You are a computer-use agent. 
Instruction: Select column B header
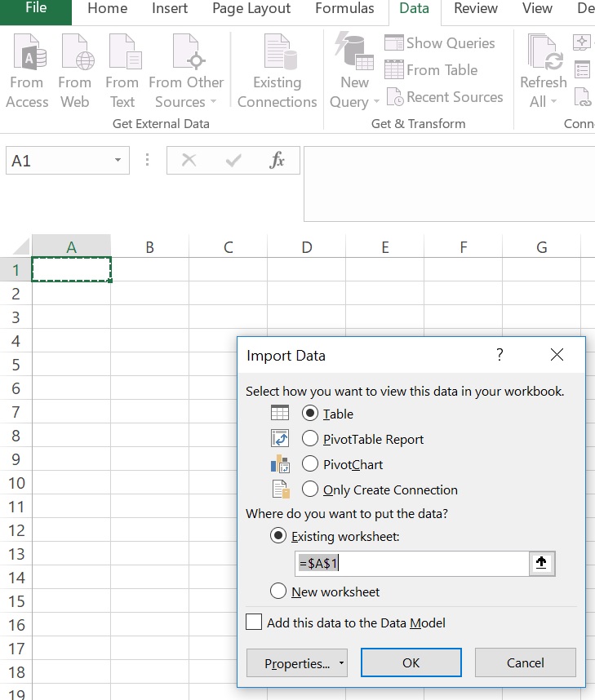[149, 246]
